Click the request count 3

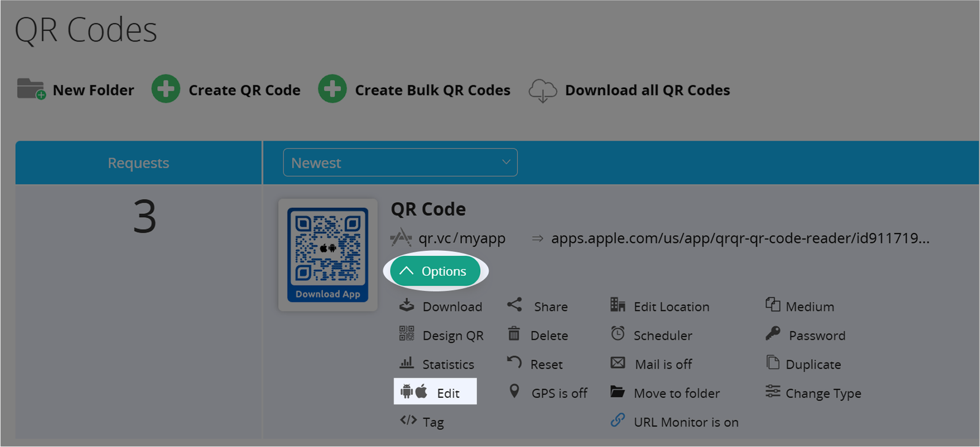145,216
